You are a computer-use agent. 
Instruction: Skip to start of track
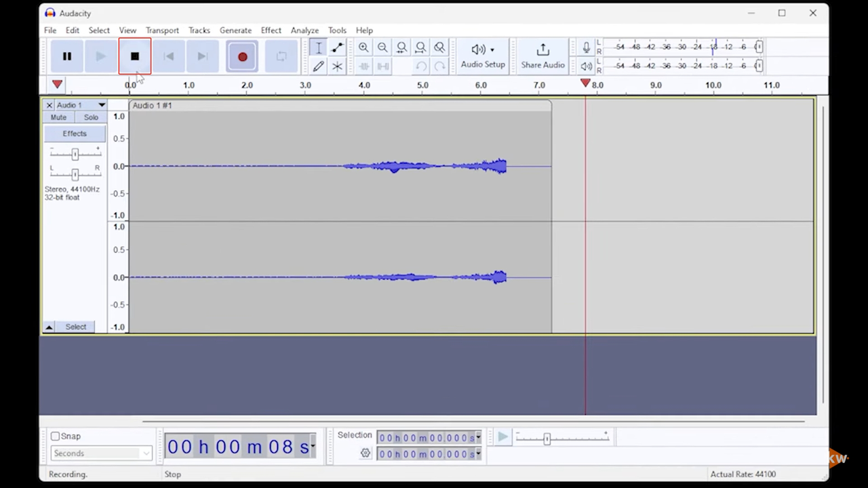coord(169,57)
